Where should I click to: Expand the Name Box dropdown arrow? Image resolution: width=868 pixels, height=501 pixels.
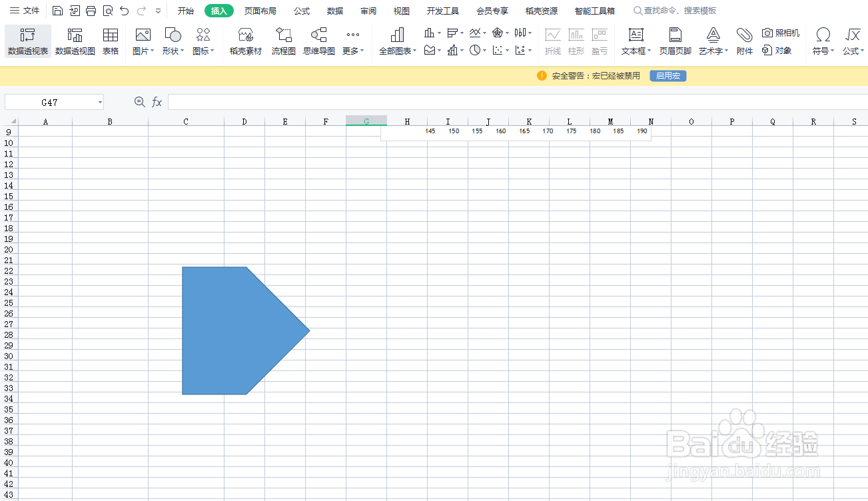coord(100,103)
